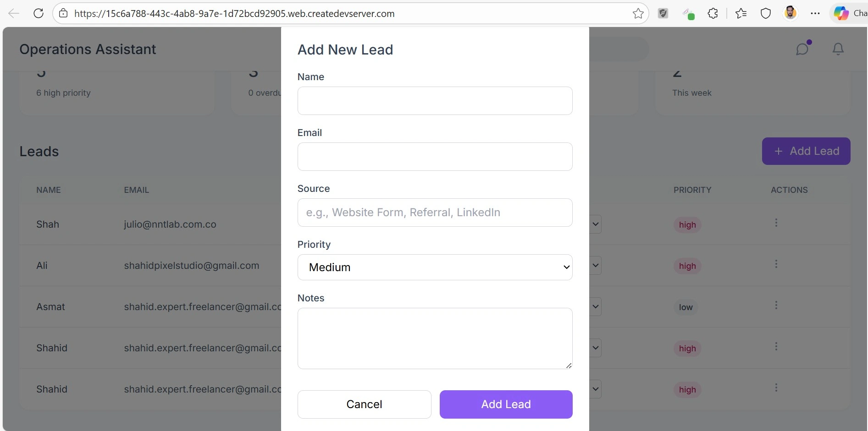
Task: Click into the Email input field
Action: point(435,157)
